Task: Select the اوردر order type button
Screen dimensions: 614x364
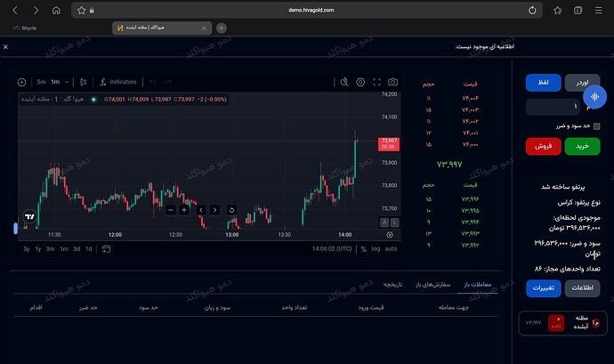Action: pyautogui.click(x=582, y=83)
